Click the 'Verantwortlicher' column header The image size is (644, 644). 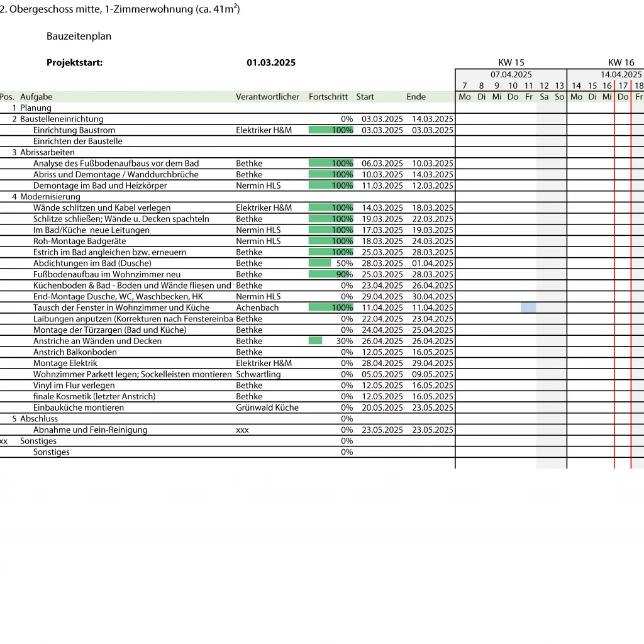[x=267, y=97]
